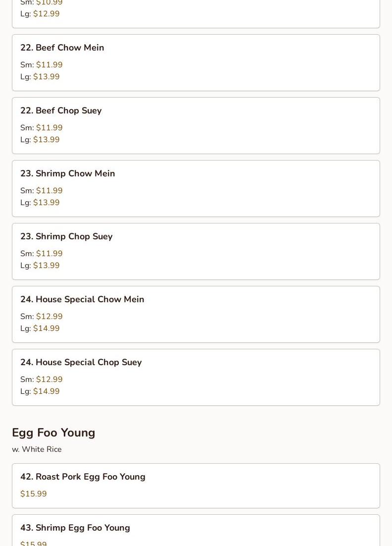Image resolution: width=392 pixels, height=546 pixels.
Task: Click the Roast Pork Egg Foo Young title
Action: [x=83, y=477]
